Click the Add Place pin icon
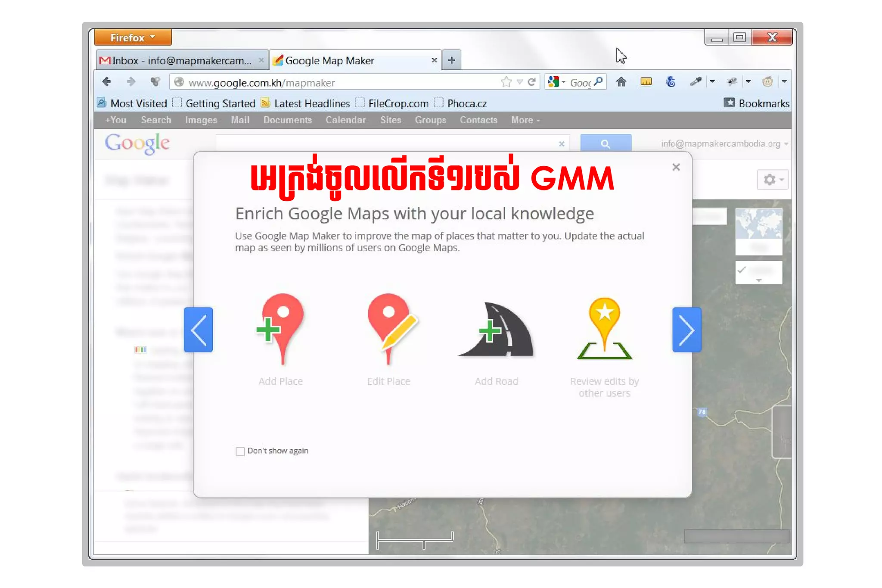The image size is (882, 588). pyautogui.click(x=280, y=330)
